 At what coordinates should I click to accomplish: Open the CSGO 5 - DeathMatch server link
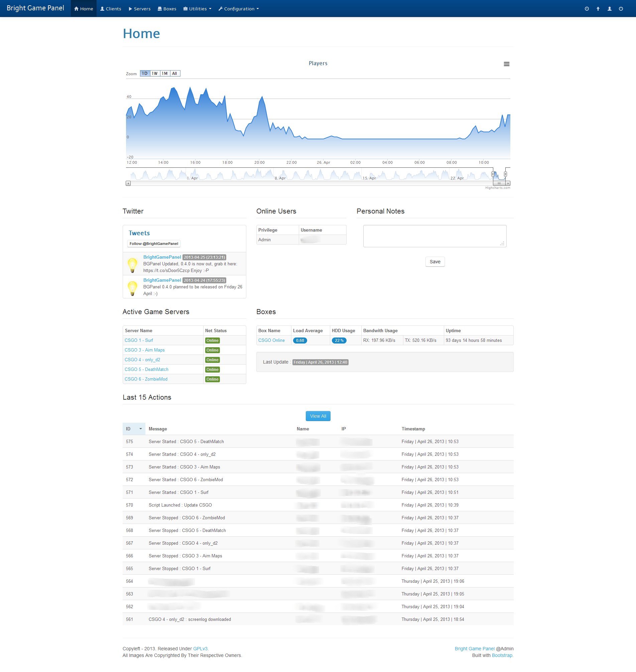point(146,369)
